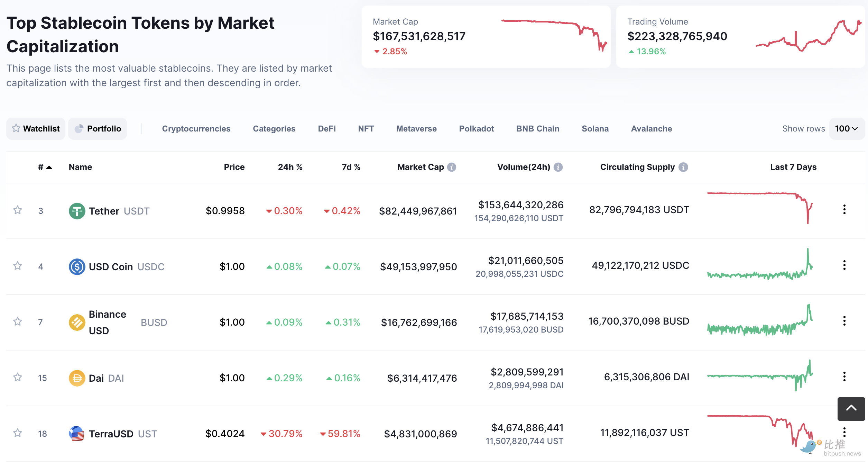Show Circulating Supply info tooltip
The image size is (868, 463).
coord(683,167)
